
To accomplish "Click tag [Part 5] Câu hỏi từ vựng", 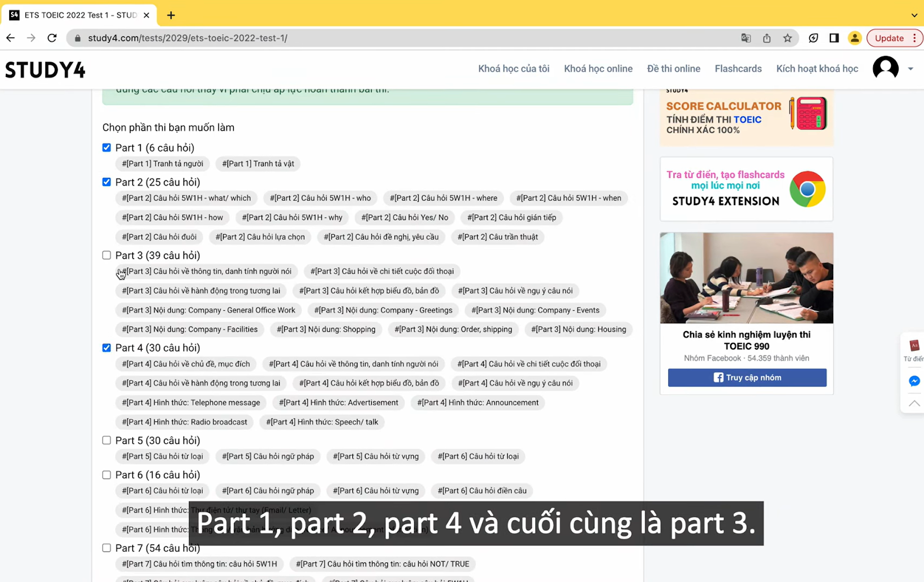I will tap(376, 457).
